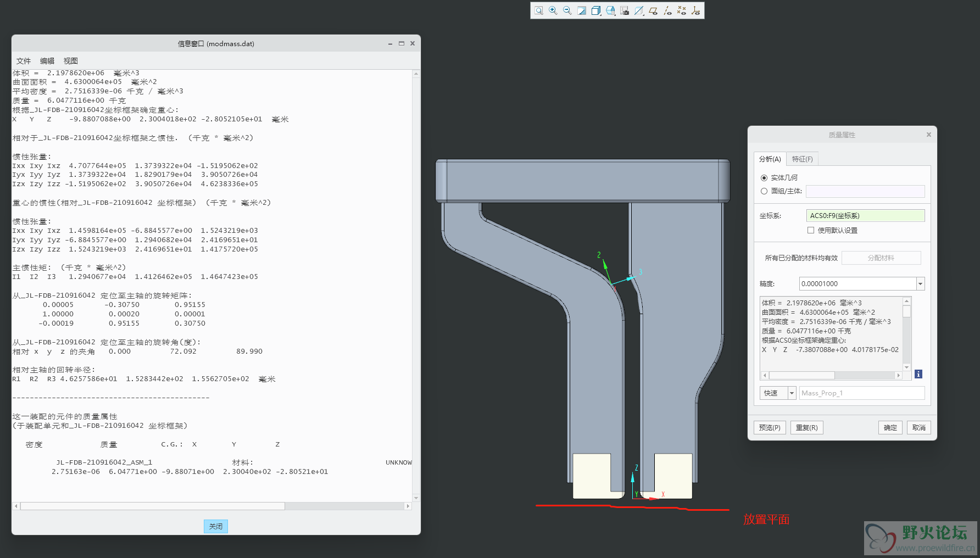Viewport: 980px width, 558px height.
Task: Click the 关闭 button in info window
Action: (x=216, y=526)
